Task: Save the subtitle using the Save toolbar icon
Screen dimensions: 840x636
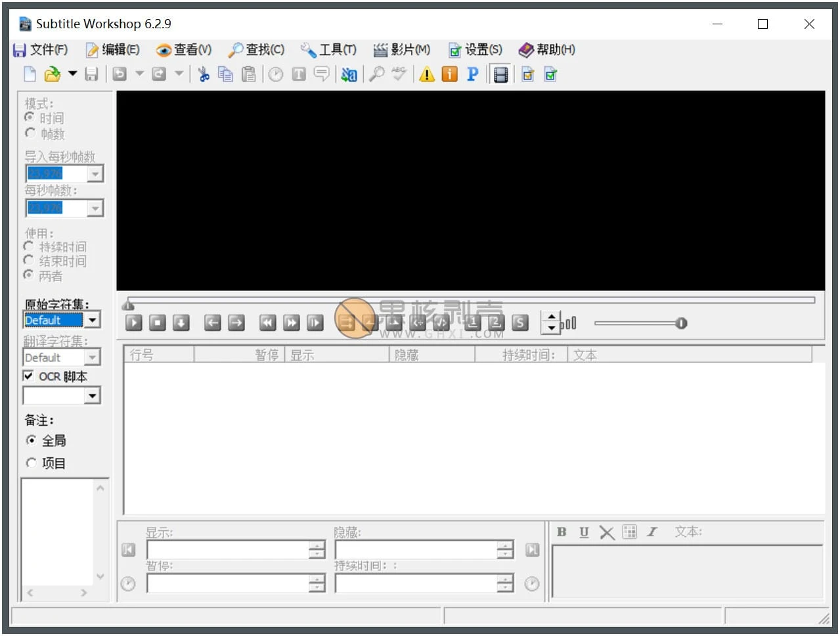Action: coord(91,74)
